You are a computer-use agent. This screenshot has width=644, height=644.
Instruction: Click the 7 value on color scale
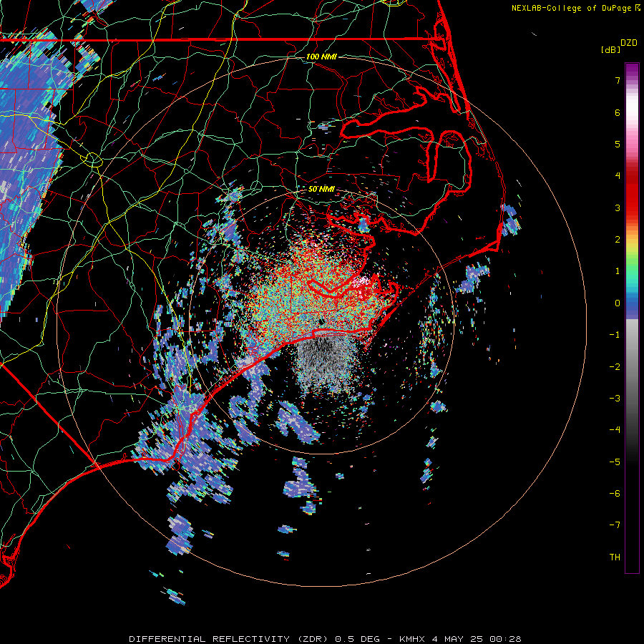[618, 80]
